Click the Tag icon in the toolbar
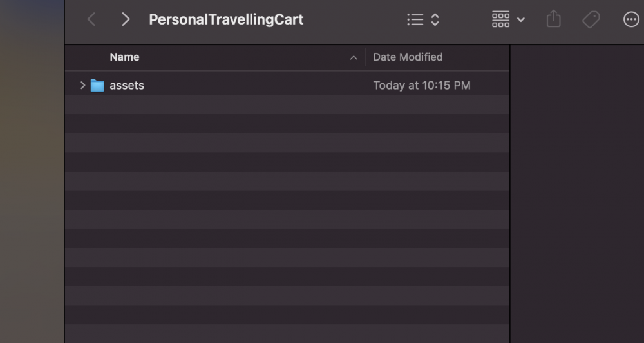The width and height of the screenshot is (644, 343). [x=591, y=20]
